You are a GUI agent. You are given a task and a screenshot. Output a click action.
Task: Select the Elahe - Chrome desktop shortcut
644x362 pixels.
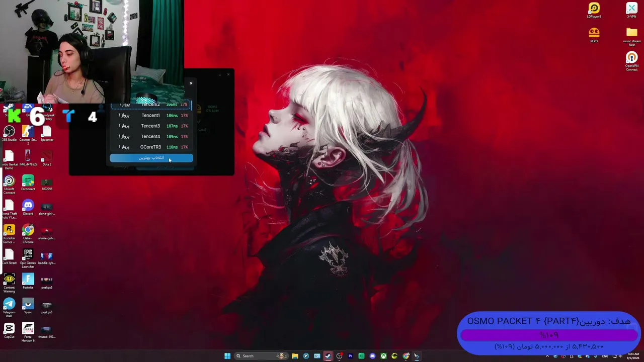(x=28, y=234)
